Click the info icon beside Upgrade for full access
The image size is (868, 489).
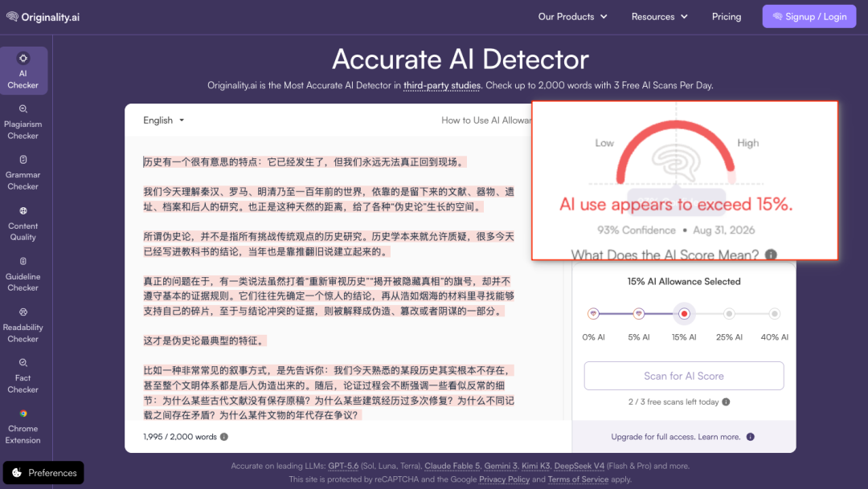point(750,437)
